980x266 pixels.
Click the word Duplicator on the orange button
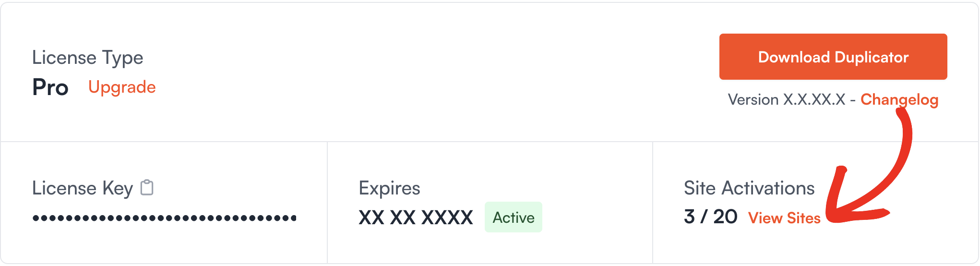[x=872, y=57]
